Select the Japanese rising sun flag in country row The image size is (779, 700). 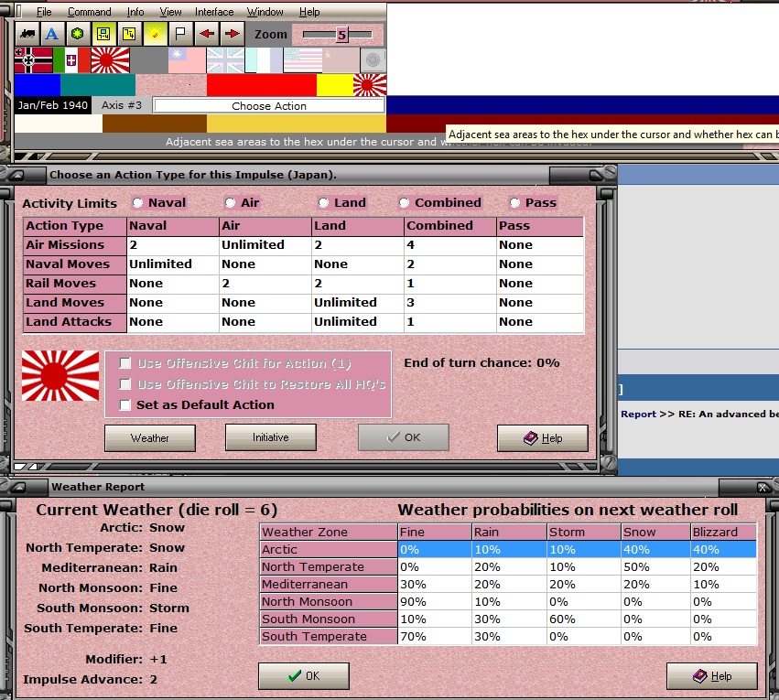110,60
